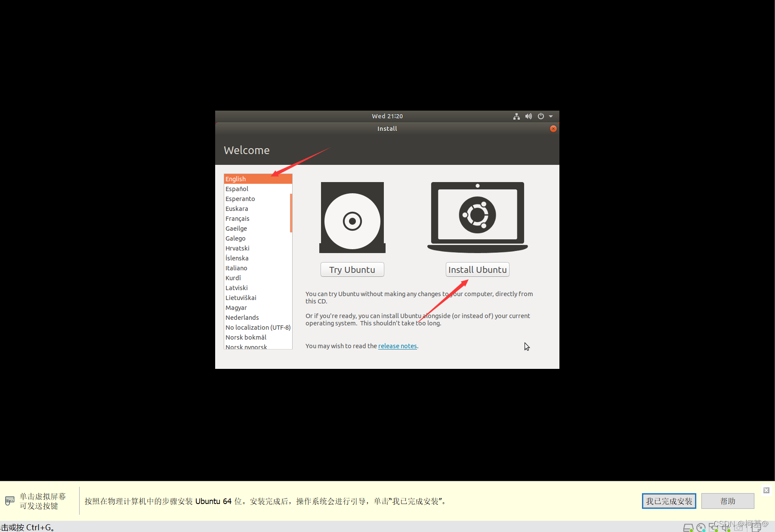Open the network status icon in top bar
Viewport: 775px width, 532px height.
516,116
